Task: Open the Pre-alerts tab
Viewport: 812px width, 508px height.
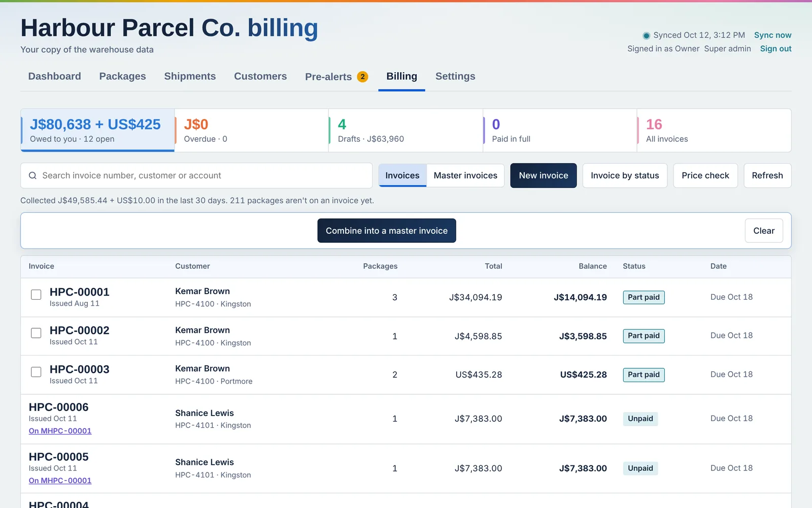Action: coord(336,77)
